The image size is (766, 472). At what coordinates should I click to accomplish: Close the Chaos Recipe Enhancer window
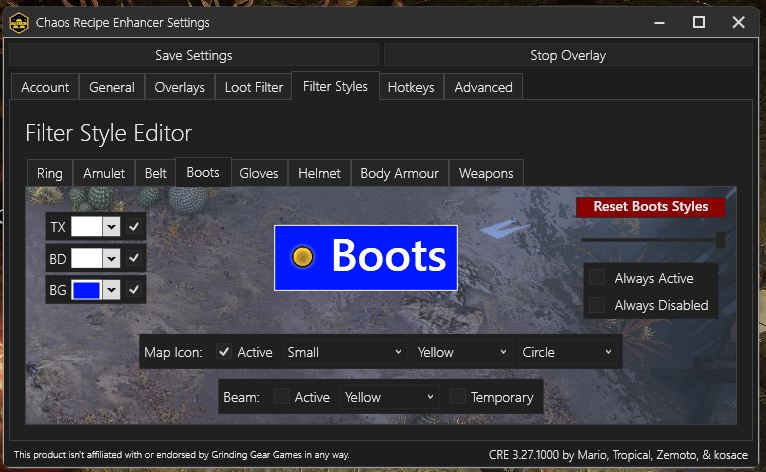coord(738,21)
